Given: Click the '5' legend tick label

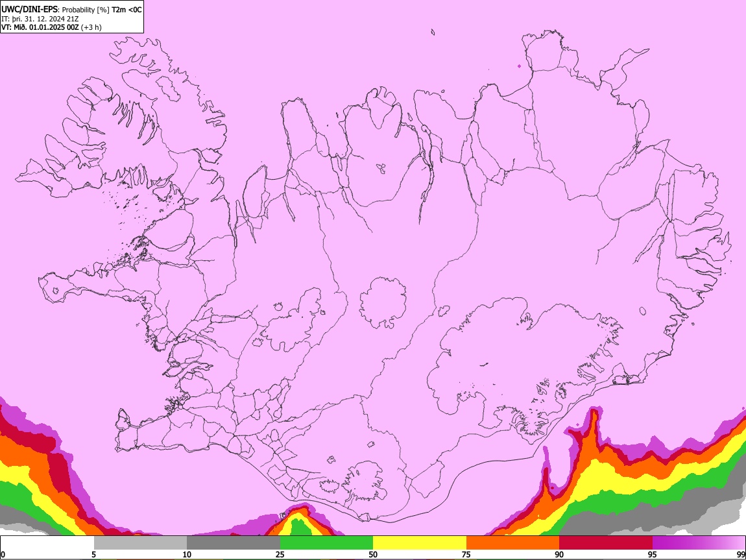Looking at the screenshot, I should tap(93, 555).
